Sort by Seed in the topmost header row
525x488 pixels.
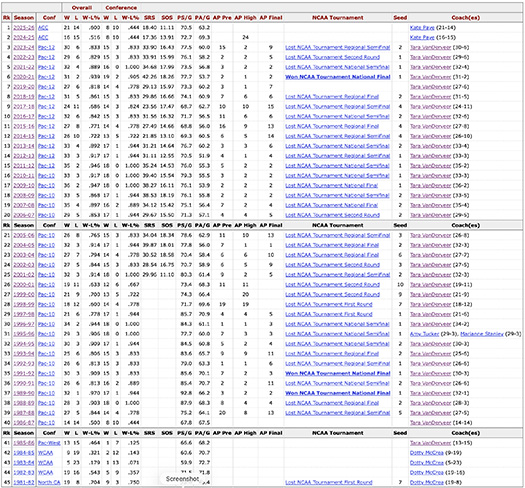point(400,17)
